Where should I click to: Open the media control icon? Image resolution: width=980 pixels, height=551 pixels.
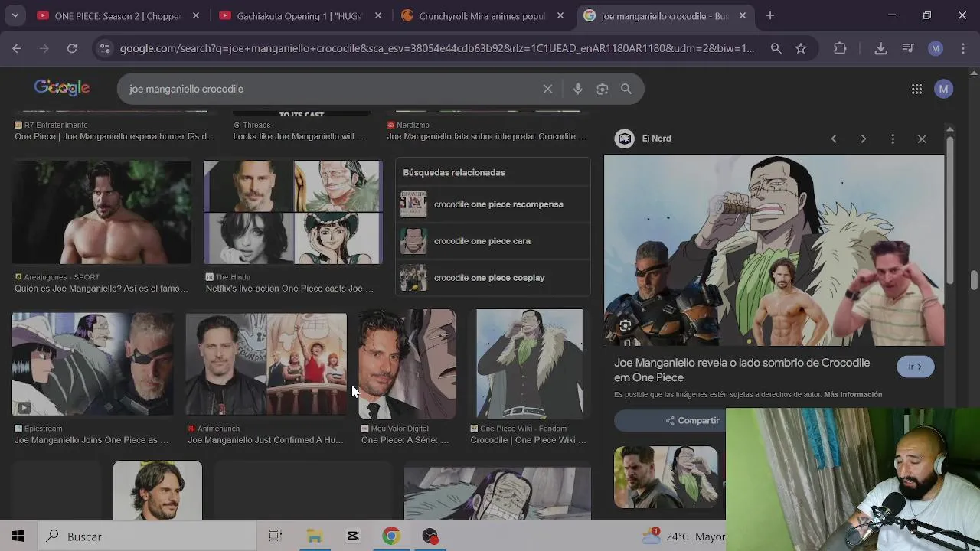(x=908, y=48)
